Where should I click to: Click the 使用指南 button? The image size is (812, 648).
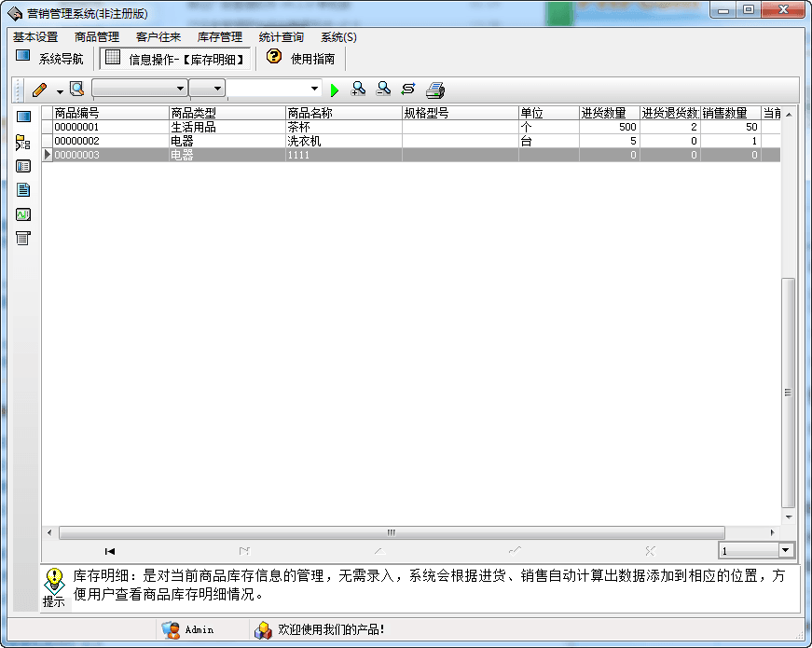click(x=301, y=59)
